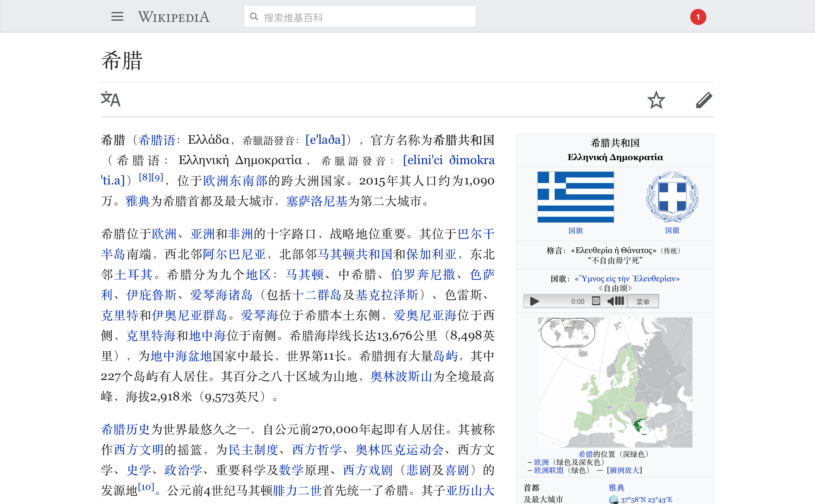Click the 希腊语 link in first sentence
Image resolution: width=815 pixels, height=504 pixels.
pos(157,140)
